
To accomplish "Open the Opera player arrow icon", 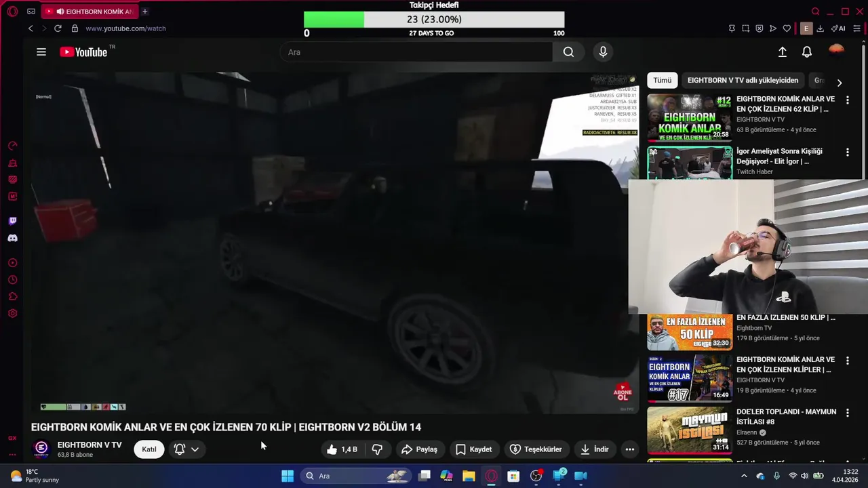I will click(772, 28).
